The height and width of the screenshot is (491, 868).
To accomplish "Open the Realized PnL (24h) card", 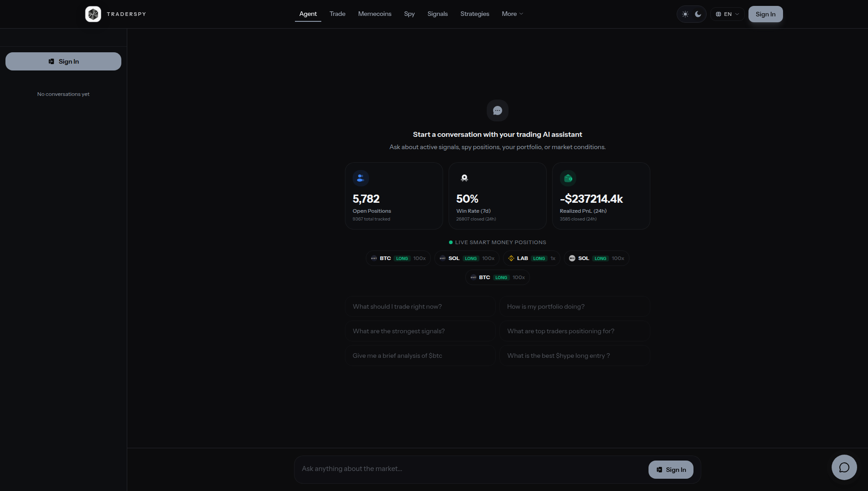I will point(601,196).
